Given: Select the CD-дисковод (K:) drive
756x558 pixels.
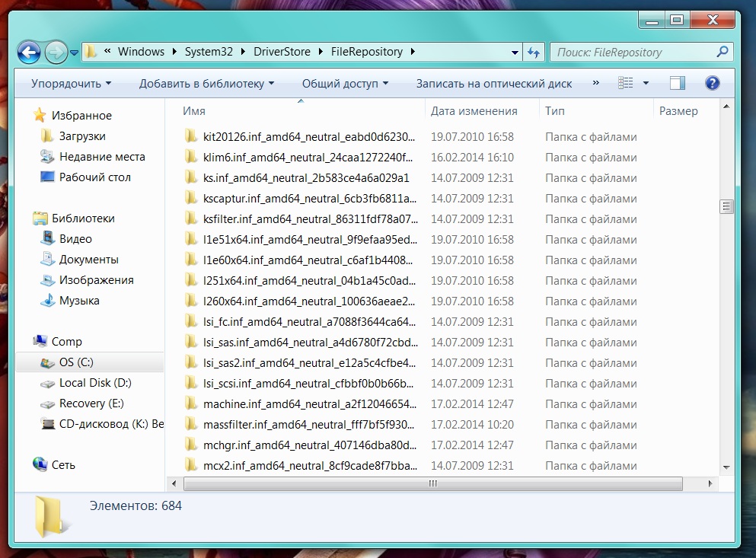Looking at the screenshot, I should 111,424.
